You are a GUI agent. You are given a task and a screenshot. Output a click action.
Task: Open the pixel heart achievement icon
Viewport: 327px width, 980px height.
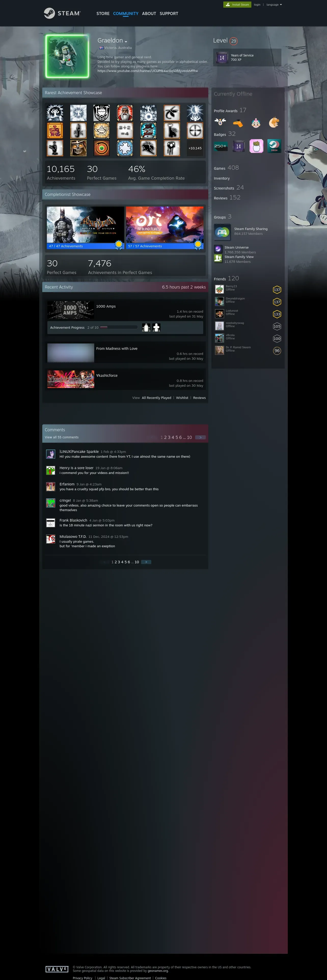point(55,131)
